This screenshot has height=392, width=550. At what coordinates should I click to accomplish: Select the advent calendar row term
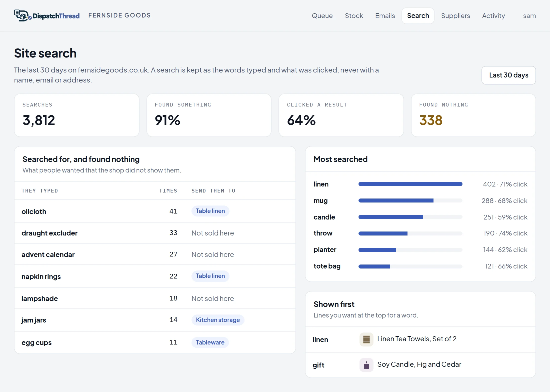pos(48,254)
